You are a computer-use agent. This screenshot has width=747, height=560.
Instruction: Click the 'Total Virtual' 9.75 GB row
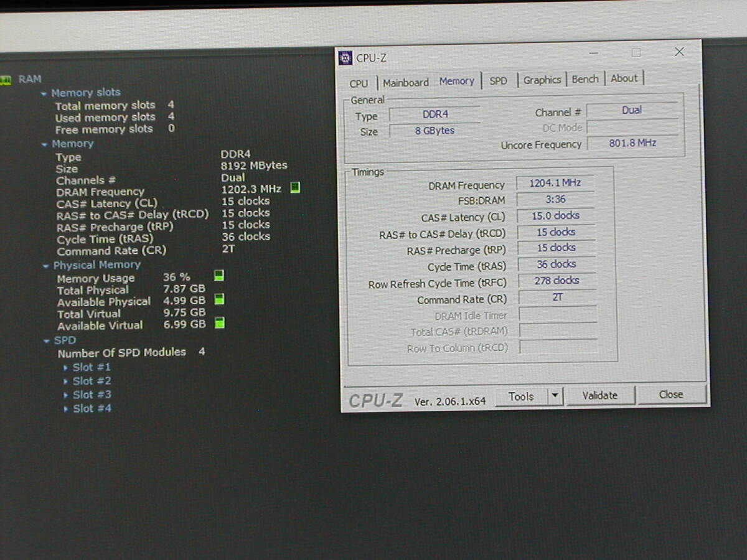point(131,313)
